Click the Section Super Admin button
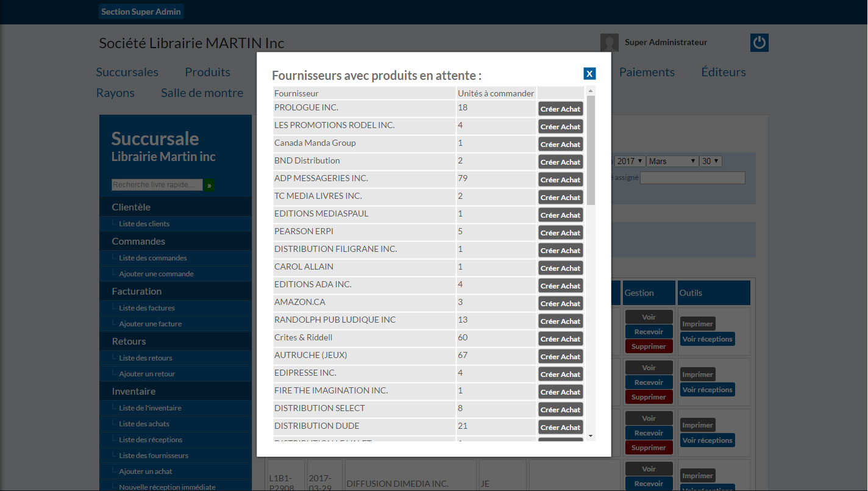Image resolution: width=868 pixels, height=491 pixels. (x=141, y=12)
